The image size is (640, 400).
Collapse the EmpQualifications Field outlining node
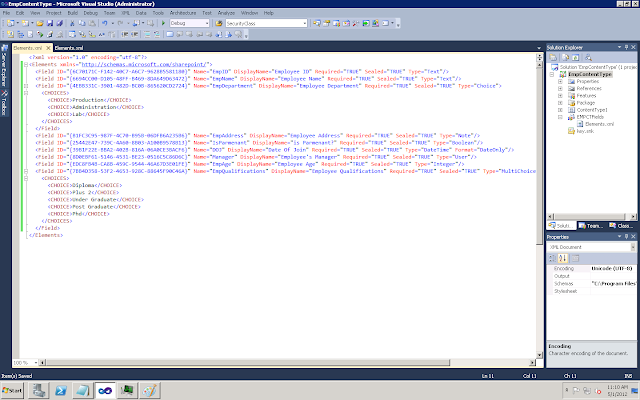26,171
